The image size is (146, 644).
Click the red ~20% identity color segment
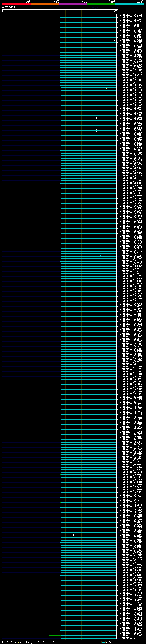(16, 4)
